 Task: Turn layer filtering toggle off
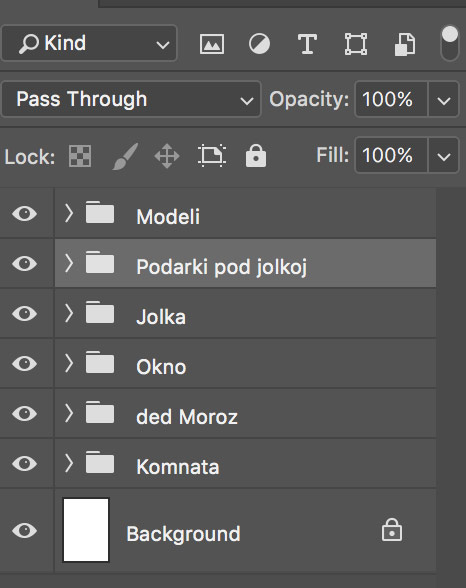(x=450, y=44)
